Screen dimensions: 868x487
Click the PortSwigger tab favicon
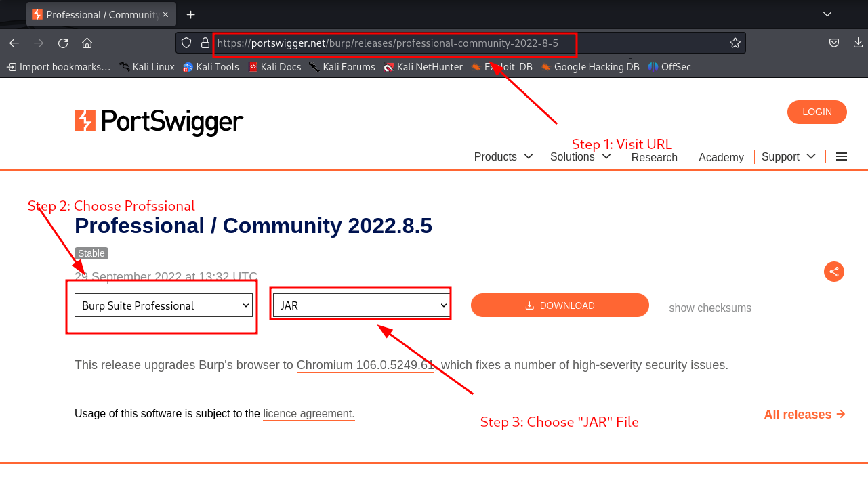click(x=37, y=14)
